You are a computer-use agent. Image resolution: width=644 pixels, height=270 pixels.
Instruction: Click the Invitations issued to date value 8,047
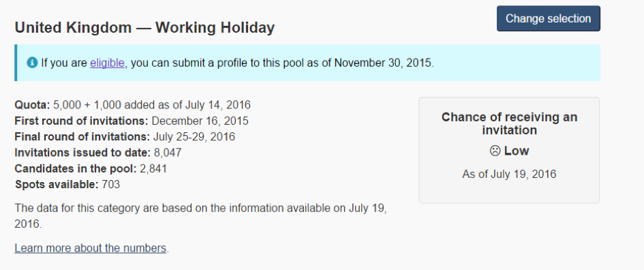[x=168, y=153]
